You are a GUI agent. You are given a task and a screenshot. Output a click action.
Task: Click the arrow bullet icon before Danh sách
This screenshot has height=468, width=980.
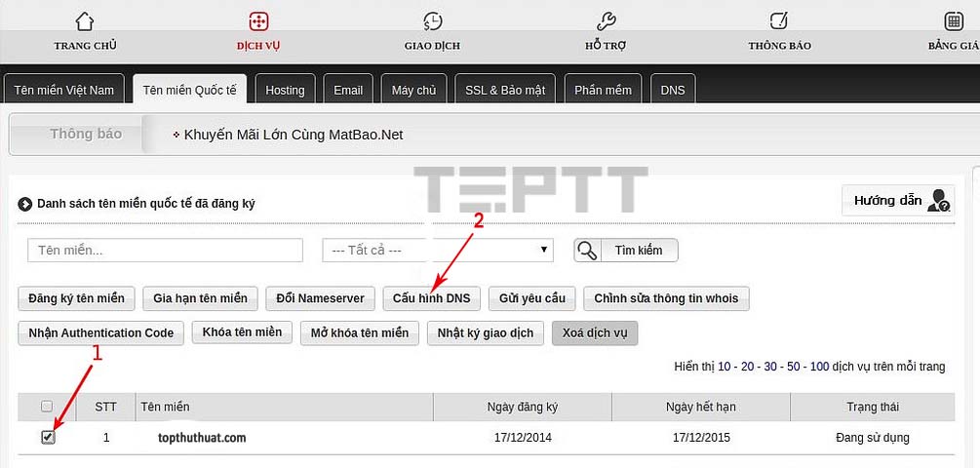tap(25, 204)
